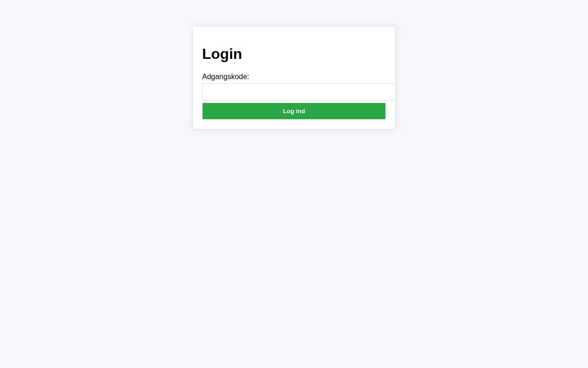588x368 pixels.
Task: Click the green Log ind button
Action: click(x=294, y=111)
